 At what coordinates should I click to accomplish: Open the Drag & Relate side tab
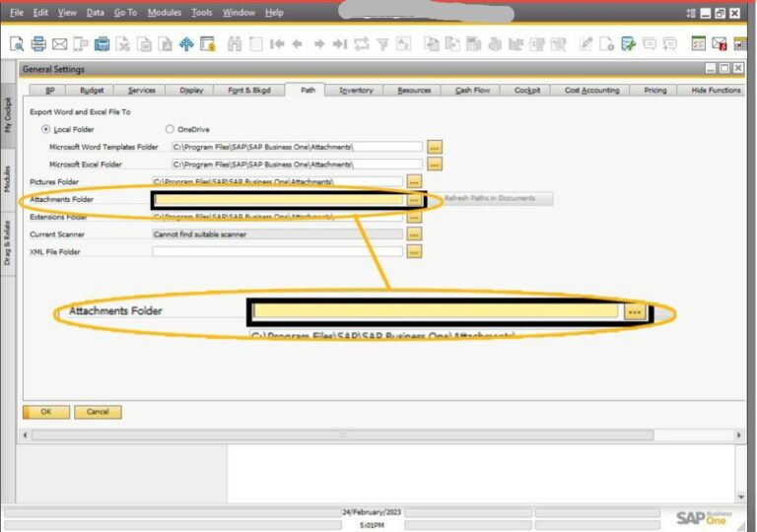(x=8, y=242)
